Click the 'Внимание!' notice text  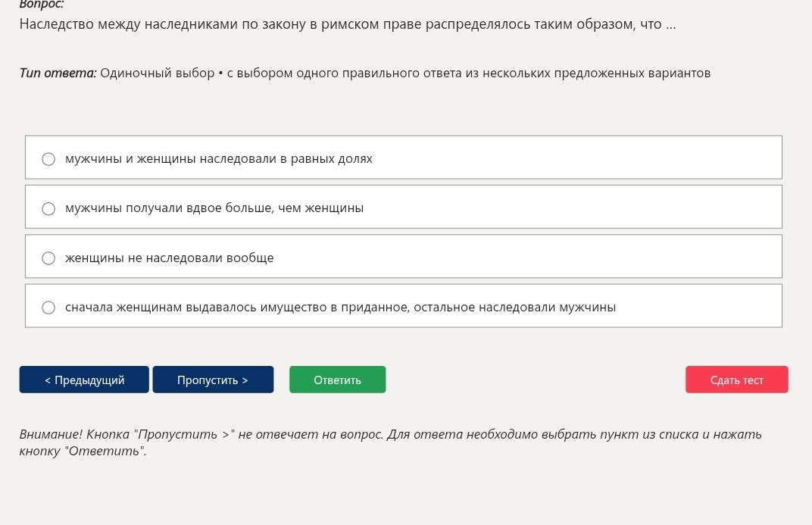(x=51, y=434)
